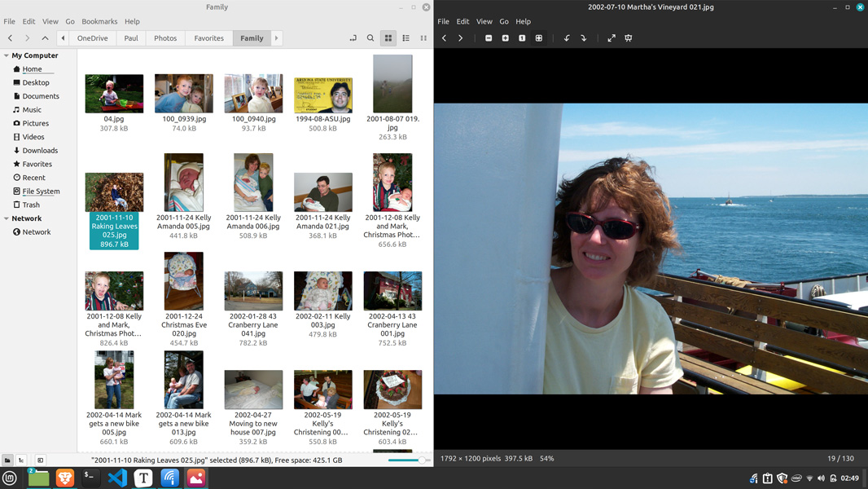The width and height of the screenshot is (868, 489).
Task: Open Downloads in the sidebar
Action: click(40, 150)
